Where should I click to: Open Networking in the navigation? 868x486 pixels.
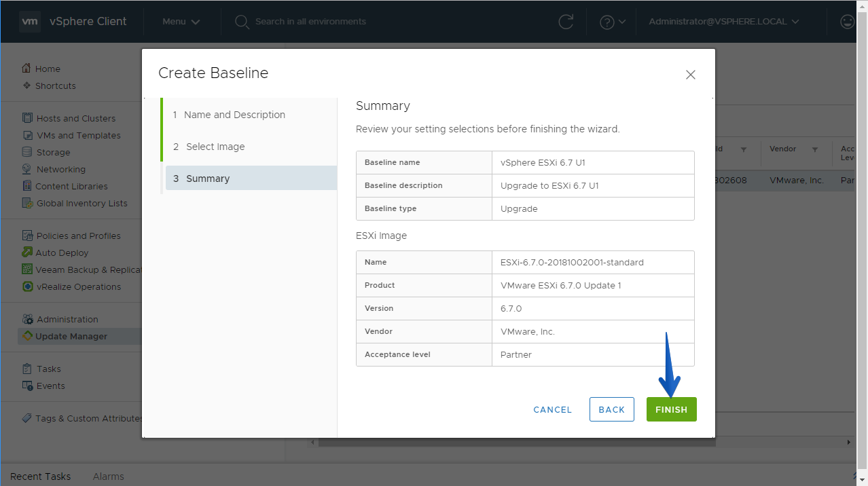[x=61, y=169]
